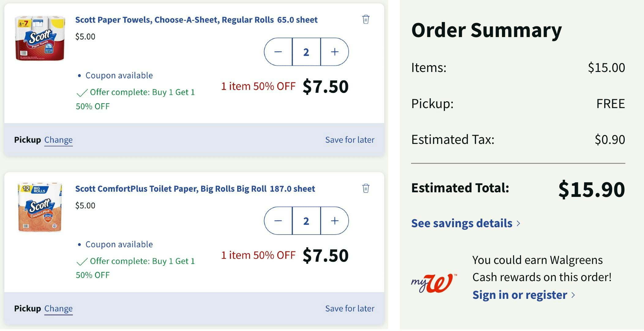View coupon available for toilet paper
The width and height of the screenshot is (644, 331).
(x=119, y=244)
